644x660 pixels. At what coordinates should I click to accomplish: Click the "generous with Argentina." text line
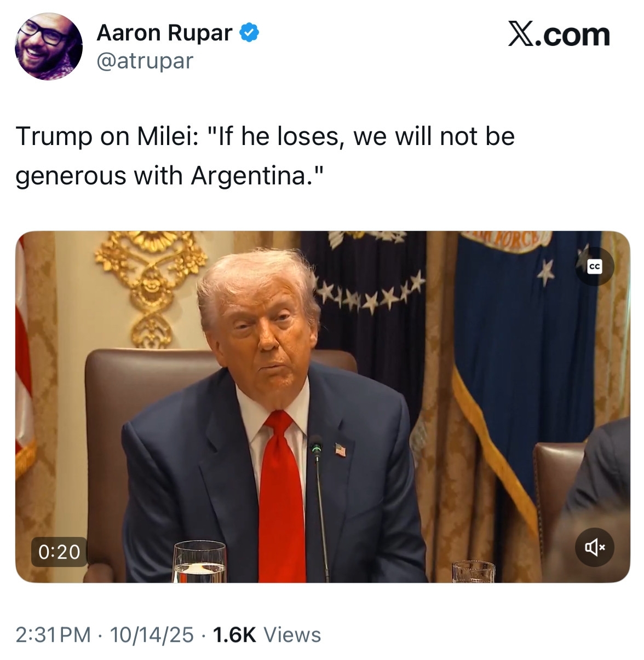(x=170, y=176)
